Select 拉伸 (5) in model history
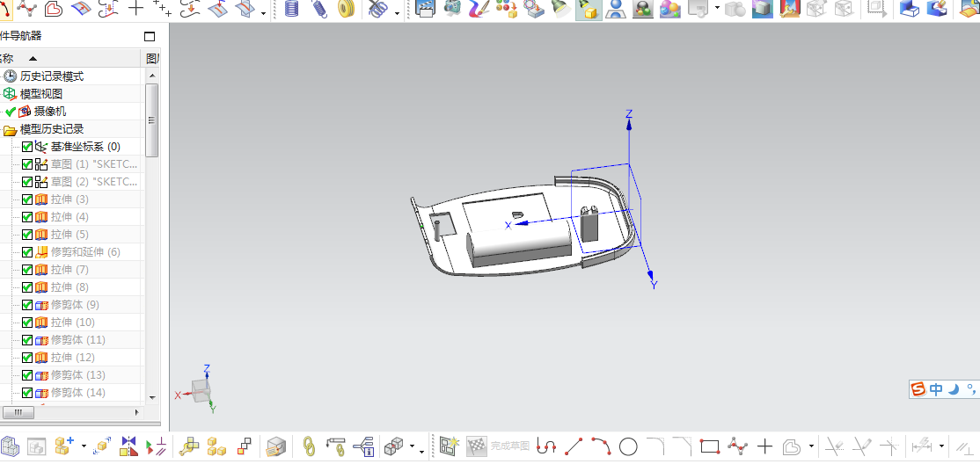 [x=69, y=234]
